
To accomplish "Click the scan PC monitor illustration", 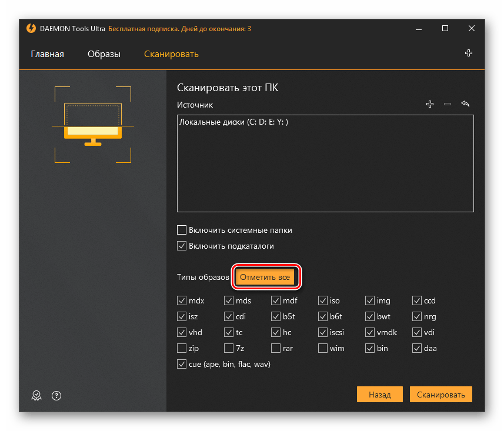I will click(93, 124).
